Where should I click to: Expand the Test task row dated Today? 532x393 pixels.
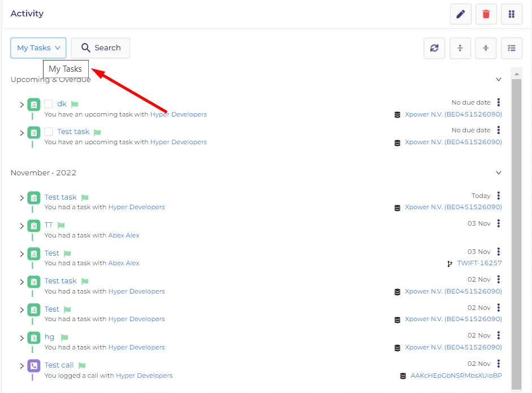point(21,198)
